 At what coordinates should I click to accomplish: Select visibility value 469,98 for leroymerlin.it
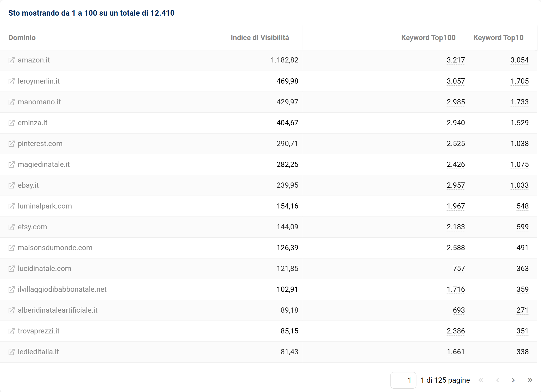tap(287, 81)
